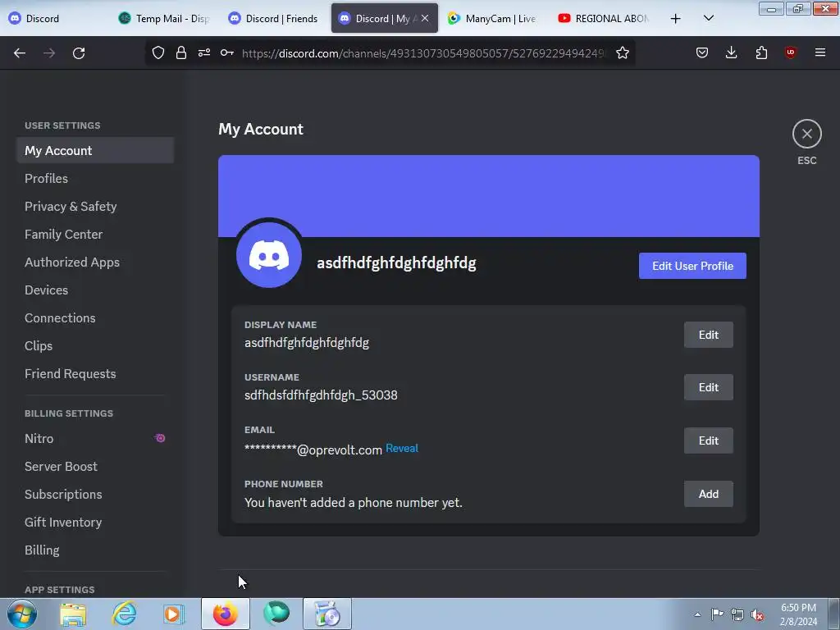This screenshot has width=840, height=630.
Task: Open the Extensions puzzle icon
Action: (x=761, y=52)
